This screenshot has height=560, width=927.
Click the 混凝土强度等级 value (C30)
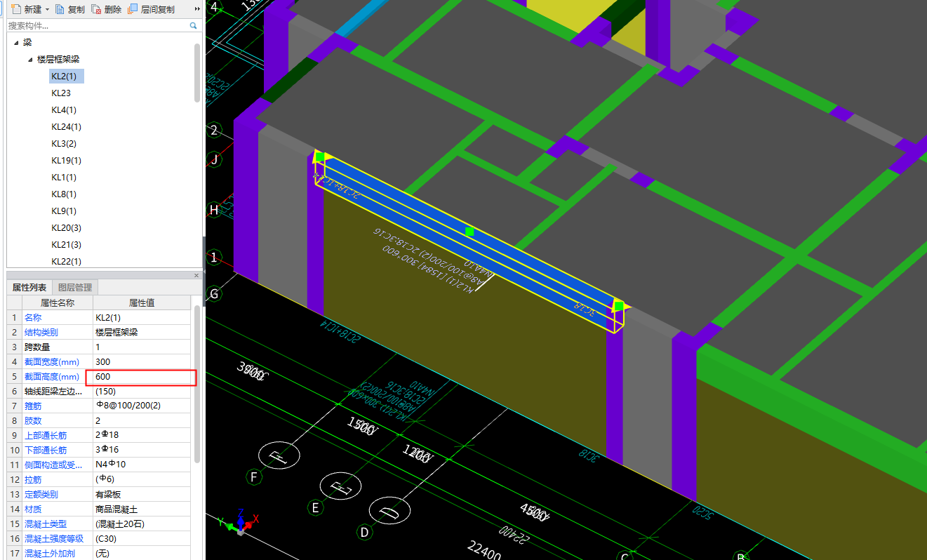[141, 538]
